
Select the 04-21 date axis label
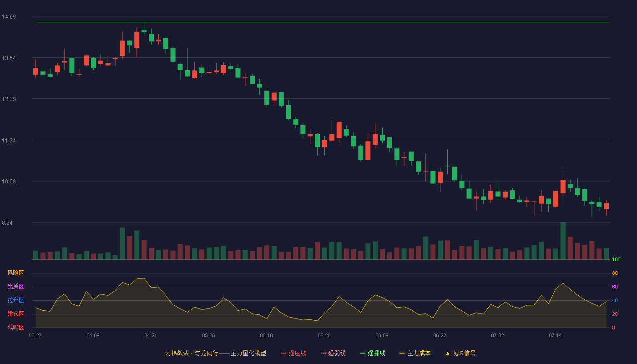pyautogui.click(x=151, y=335)
